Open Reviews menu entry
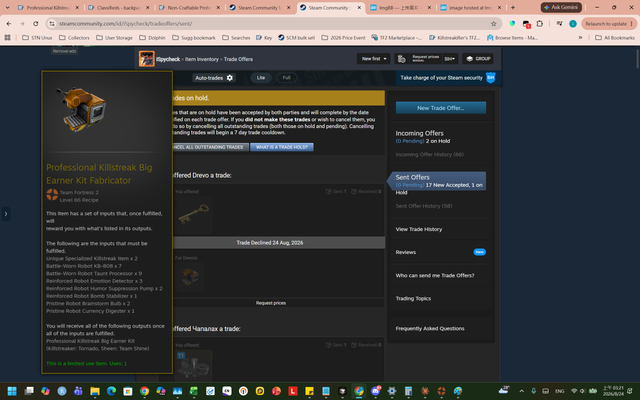 [406, 252]
